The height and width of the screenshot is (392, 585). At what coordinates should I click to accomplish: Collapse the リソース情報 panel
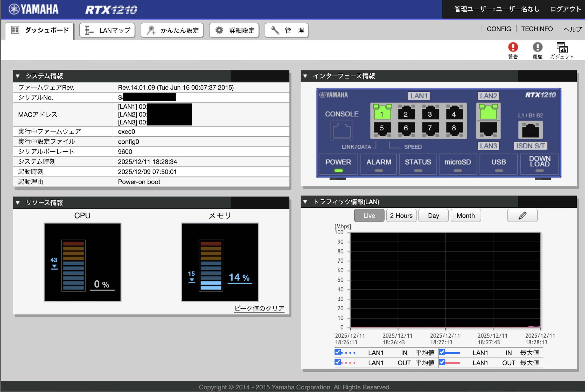pos(18,202)
